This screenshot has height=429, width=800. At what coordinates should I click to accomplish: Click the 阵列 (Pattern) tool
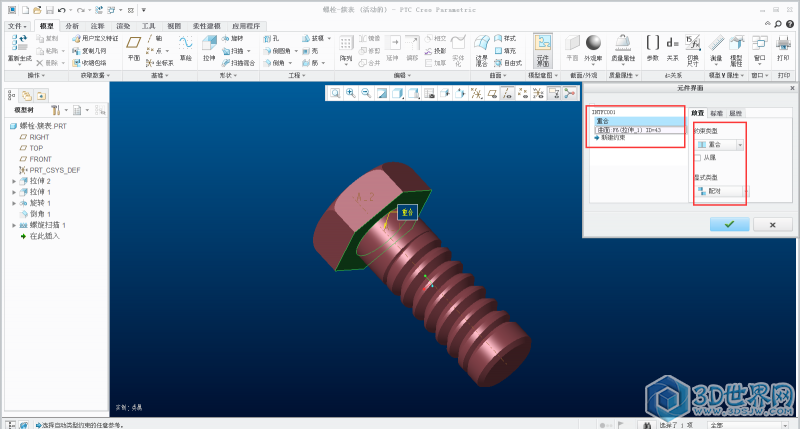pyautogui.click(x=346, y=51)
